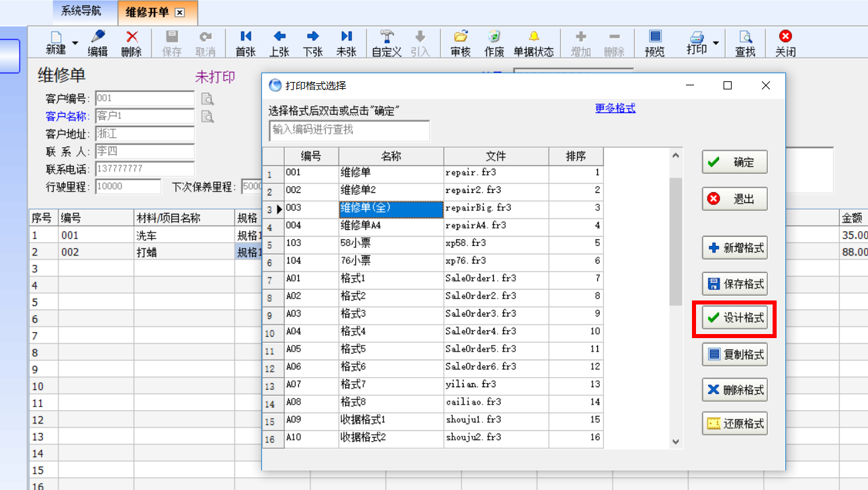
Task: Click the 保存格式 button
Action: (734, 284)
